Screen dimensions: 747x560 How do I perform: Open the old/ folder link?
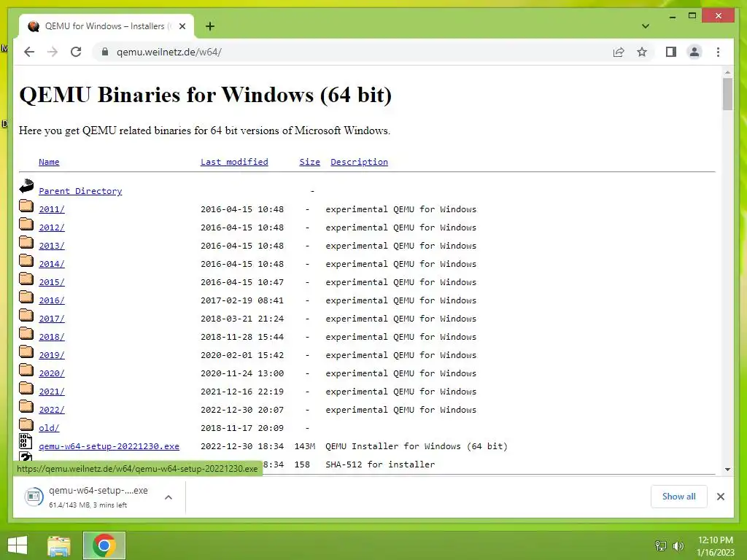tap(49, 428)
